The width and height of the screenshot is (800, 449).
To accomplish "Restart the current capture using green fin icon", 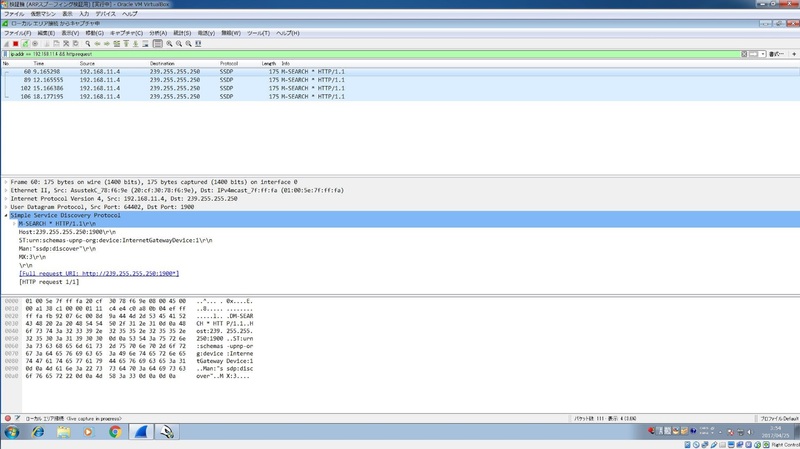I will point(25,44).
